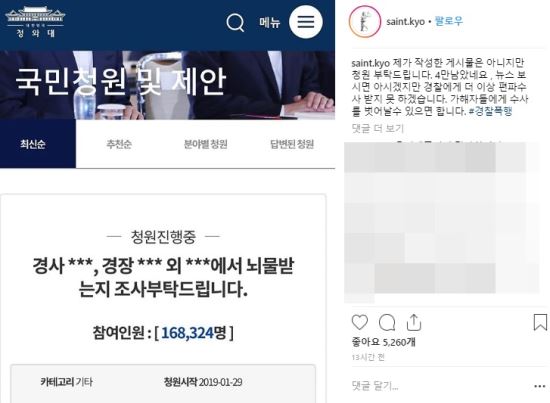Screen dimensions: 550x403
Task: Open saint.kyo profile picture
Action: (x=365, y=21)
